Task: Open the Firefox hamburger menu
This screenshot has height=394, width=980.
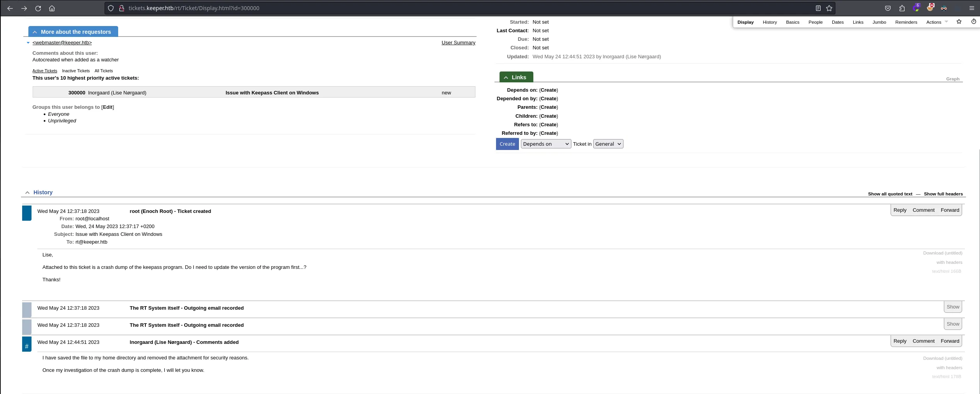Action: tap(971, 8)
